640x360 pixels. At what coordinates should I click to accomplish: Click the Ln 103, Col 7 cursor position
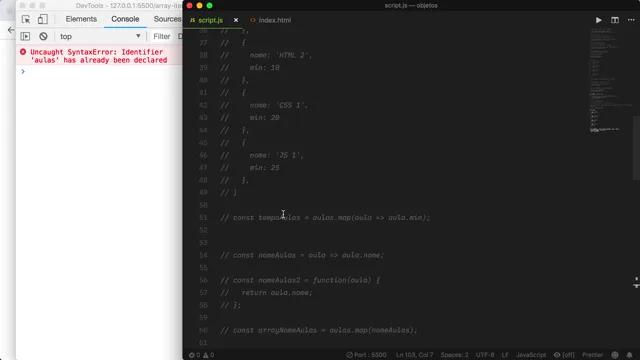point(415,355)
